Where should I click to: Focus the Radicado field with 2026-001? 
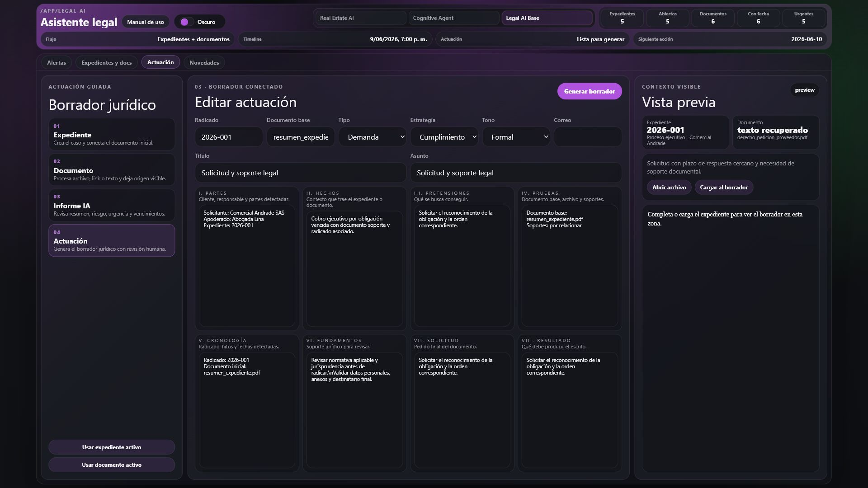pyautogui.click(x=229, y=136)
